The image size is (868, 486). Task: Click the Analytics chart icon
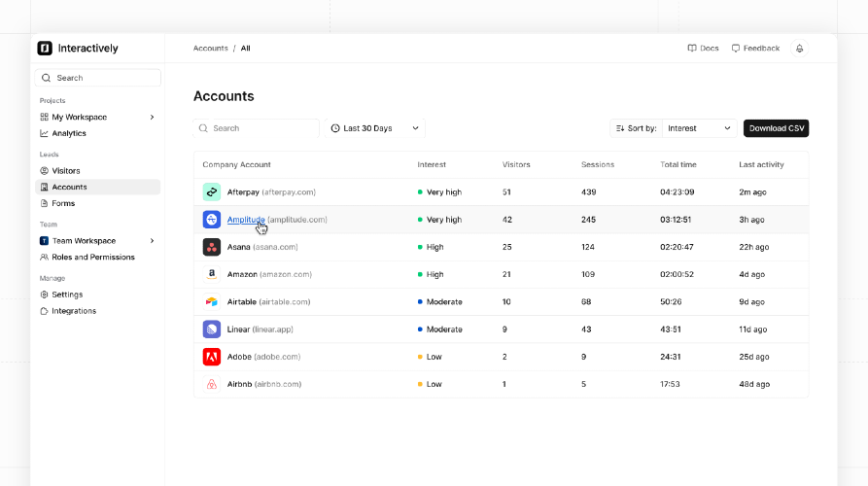(45, 133)
